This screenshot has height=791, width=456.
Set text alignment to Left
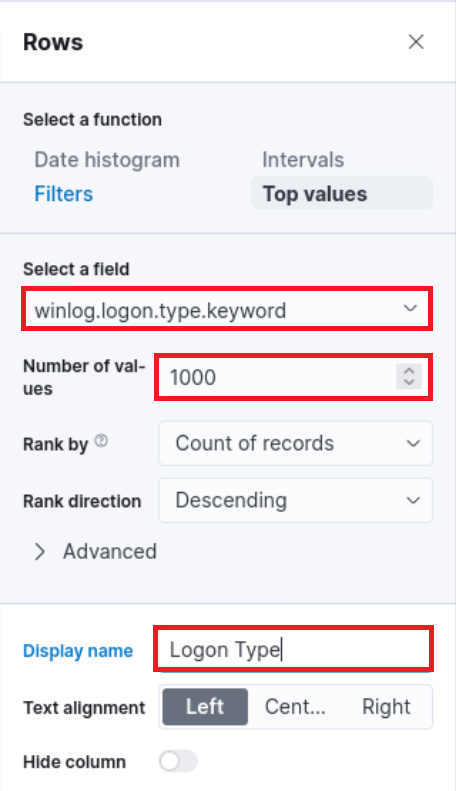point(205,707)
